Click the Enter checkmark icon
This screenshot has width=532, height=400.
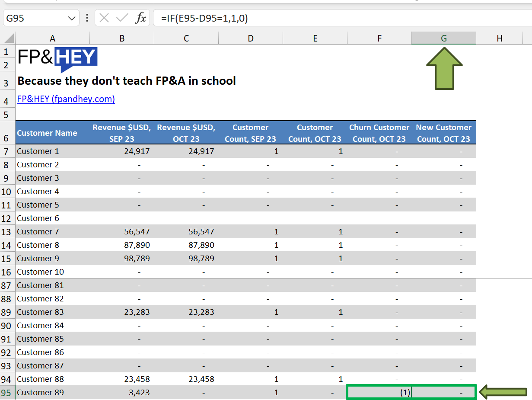pos(121,18)
